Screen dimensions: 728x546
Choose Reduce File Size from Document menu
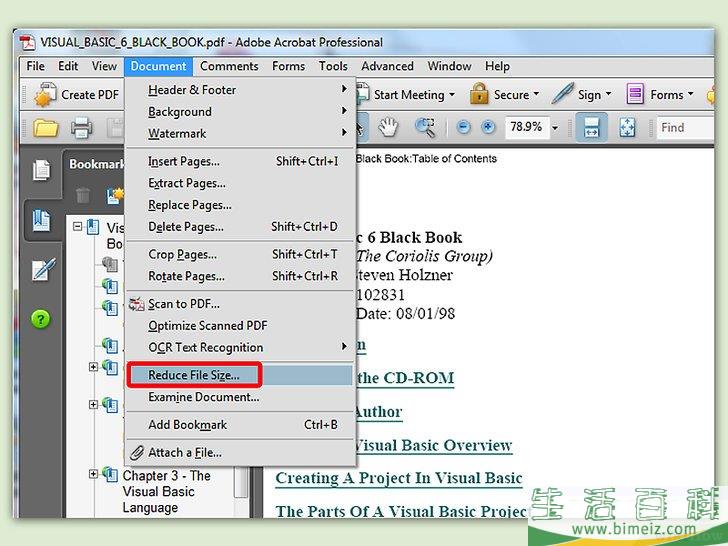point(194,375)
